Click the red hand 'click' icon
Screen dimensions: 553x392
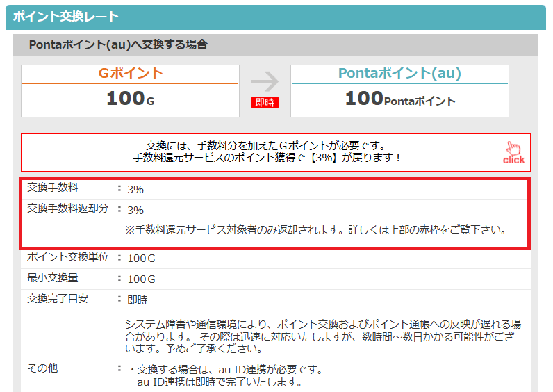point(513,153)
